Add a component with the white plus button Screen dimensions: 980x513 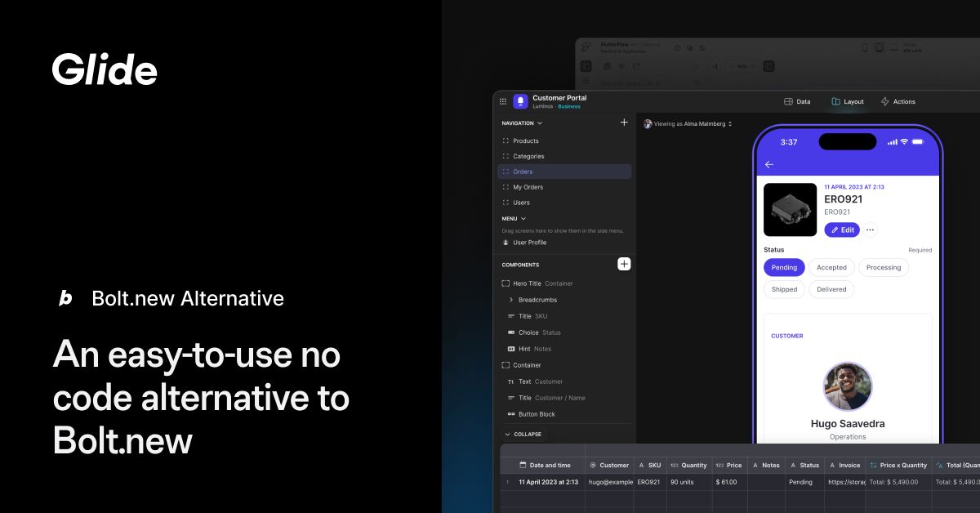[624, 264]
